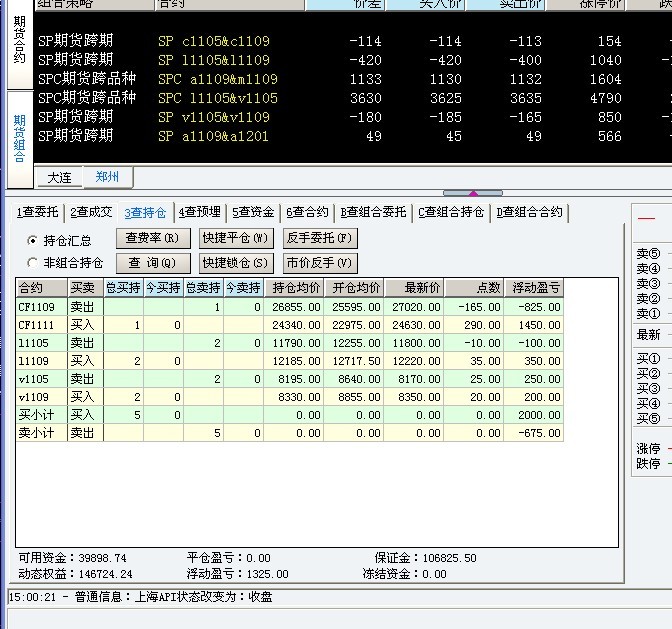Click the 查询(Q) button
The height and width of the screenshot is (629, 672).
click(153, 263)
